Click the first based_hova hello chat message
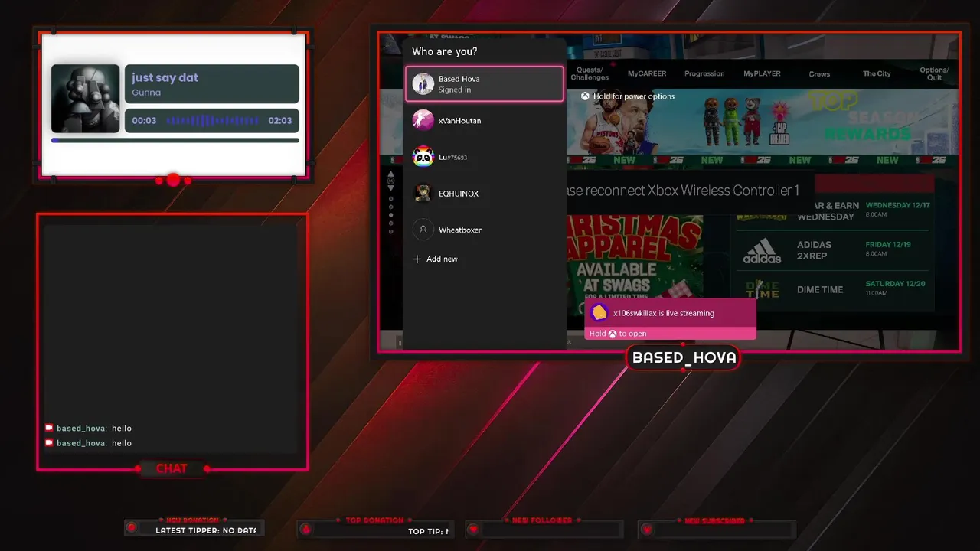 (89, 429)
